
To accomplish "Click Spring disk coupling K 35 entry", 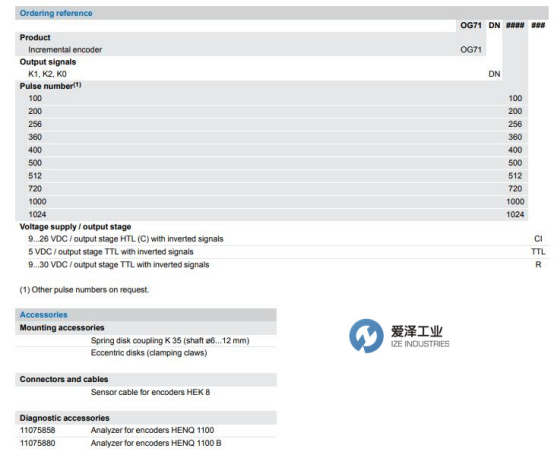I will click(170, 341).
